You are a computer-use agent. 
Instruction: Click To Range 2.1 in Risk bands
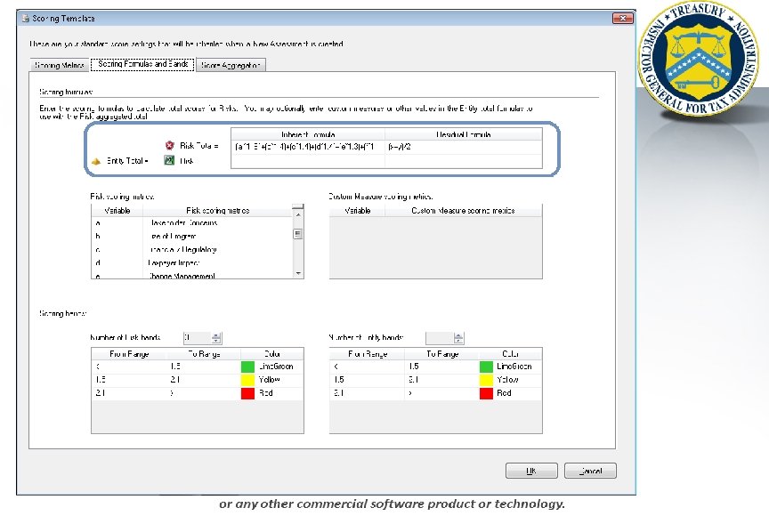(x=204, y=380)
